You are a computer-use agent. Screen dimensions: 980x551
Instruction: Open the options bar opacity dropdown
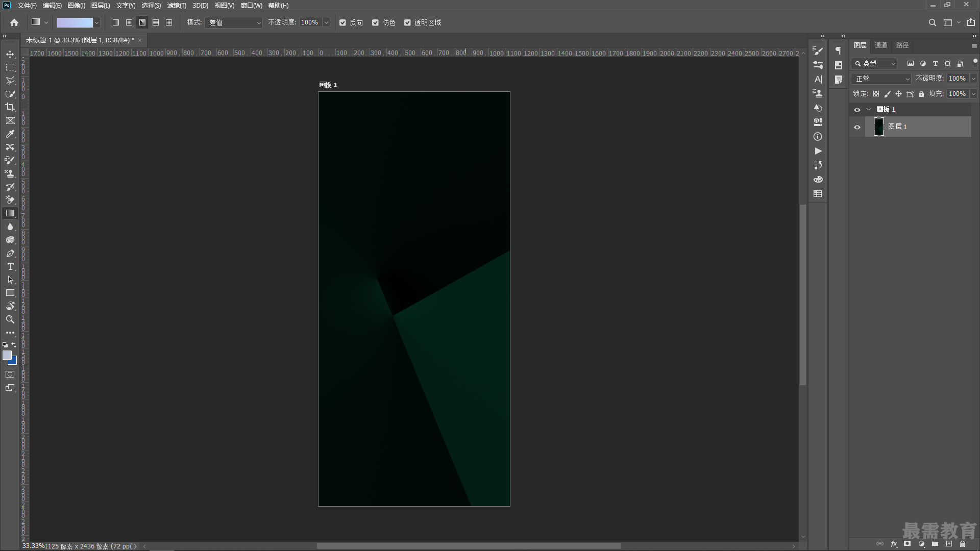pos(326,22)
